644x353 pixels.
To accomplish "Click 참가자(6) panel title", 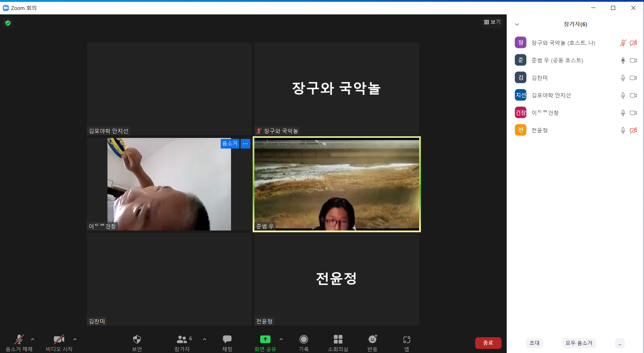I will coord(575,24).
